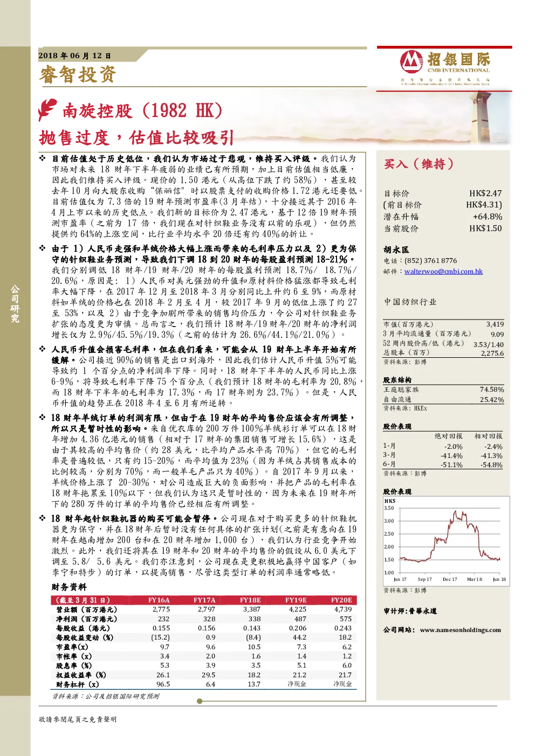Click the analyst name 胡永匡
Viewport: 535px width, 756px height.
point(396,250)
